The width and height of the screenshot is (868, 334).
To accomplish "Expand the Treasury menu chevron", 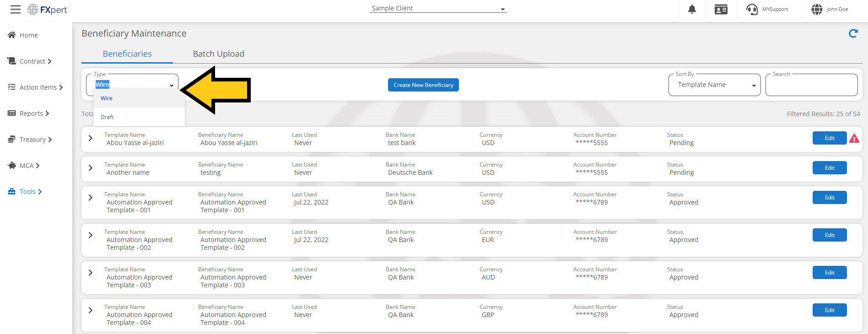I will (50, 140).
